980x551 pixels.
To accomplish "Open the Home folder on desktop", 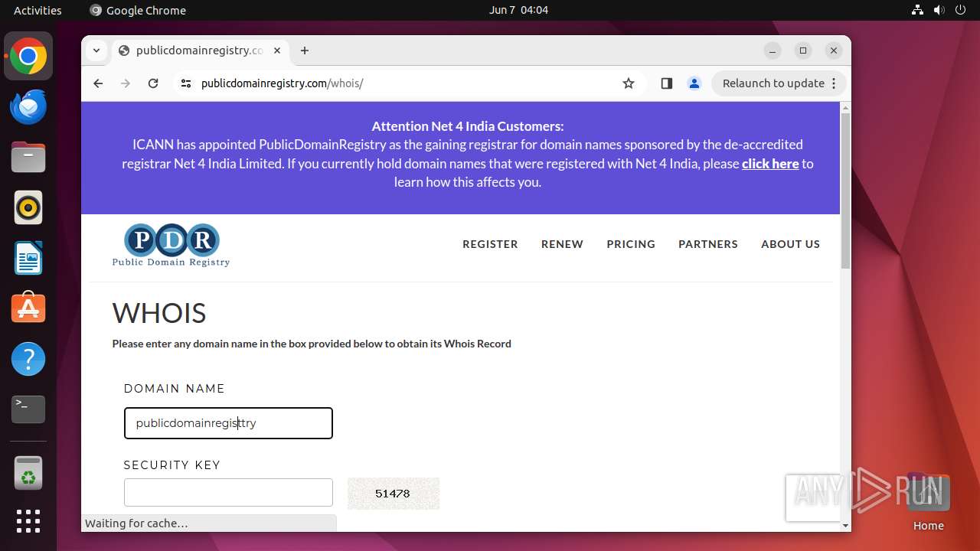I will pyautogui.click(x=928, y=502).
